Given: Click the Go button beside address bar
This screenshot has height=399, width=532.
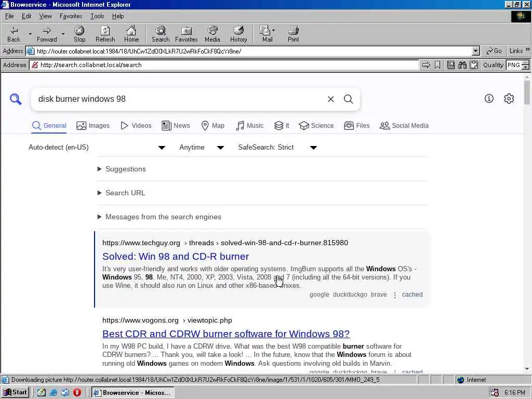Looking at the screenshot, I should [494, 51].
